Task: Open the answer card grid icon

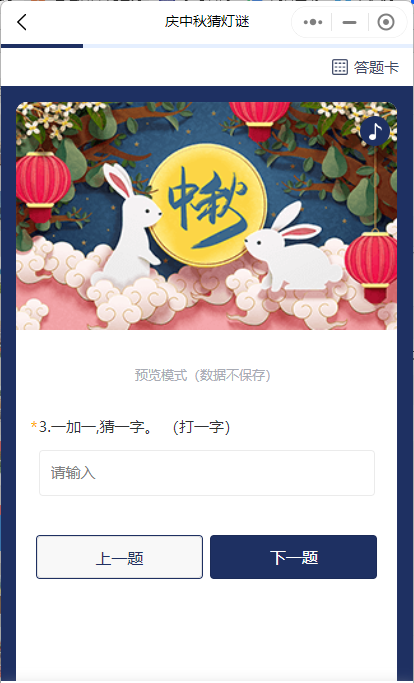Action: coord(339,67)
